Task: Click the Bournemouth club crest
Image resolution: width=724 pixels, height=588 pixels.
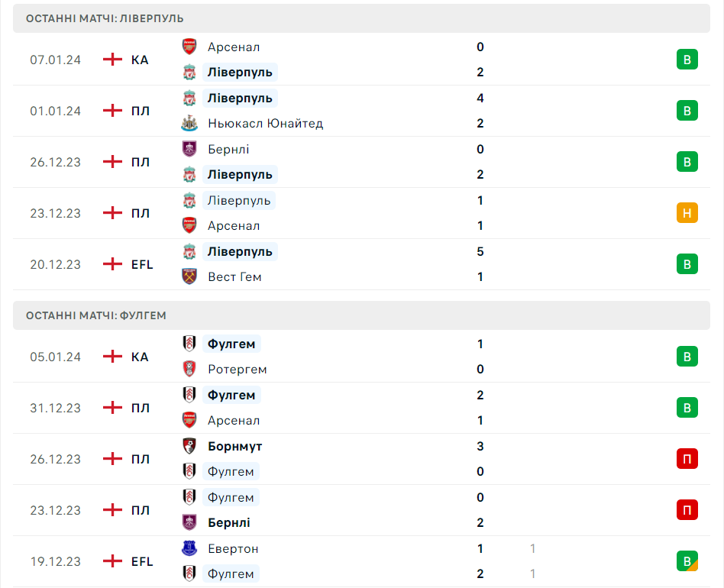Action: tap(189, 446)
